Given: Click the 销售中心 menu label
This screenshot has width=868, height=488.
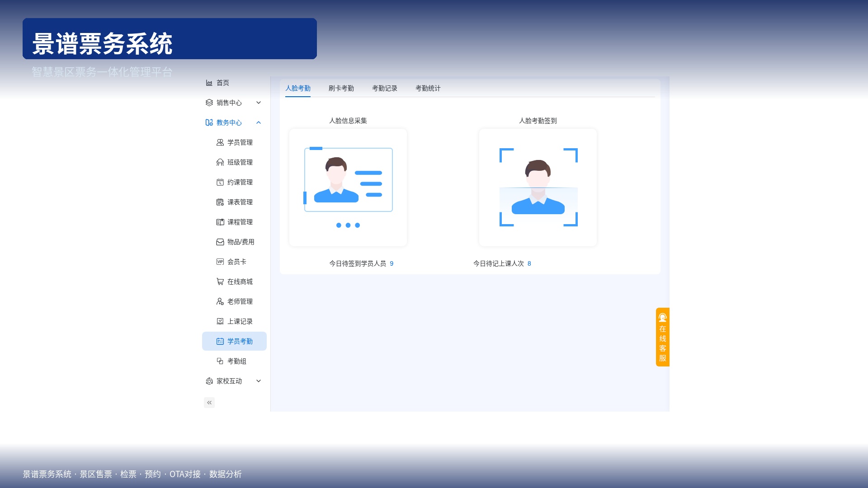Looking at the screenshot, I should [229, 103].
